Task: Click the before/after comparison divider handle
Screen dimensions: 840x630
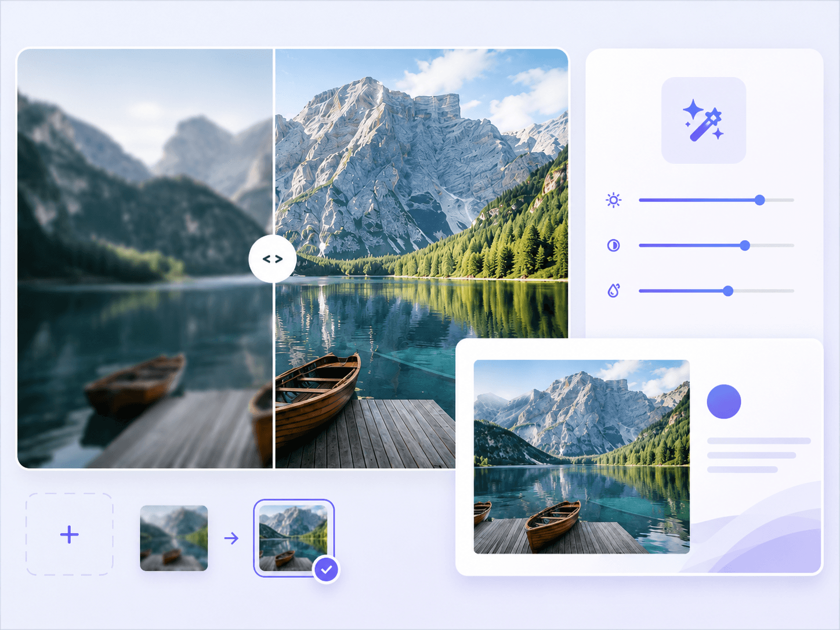Action: coord(273,259)
